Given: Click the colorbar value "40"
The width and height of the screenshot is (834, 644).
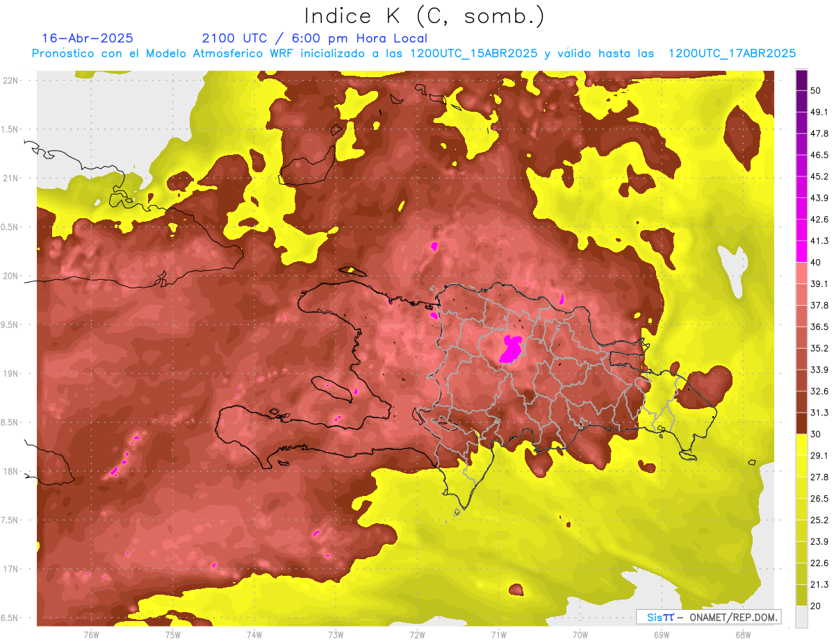Looking at the screenshot, I should tap(816, 262).
